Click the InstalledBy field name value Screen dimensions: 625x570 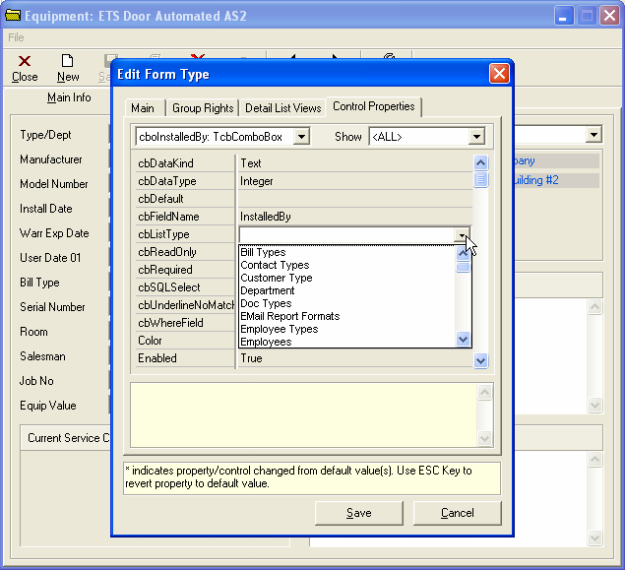coord(265,216)
